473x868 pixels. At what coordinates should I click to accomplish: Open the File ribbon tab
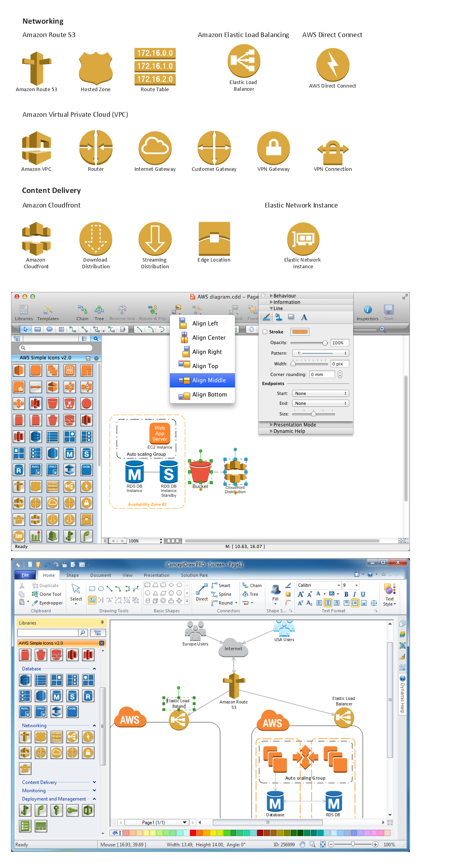[x=25, y=575]
